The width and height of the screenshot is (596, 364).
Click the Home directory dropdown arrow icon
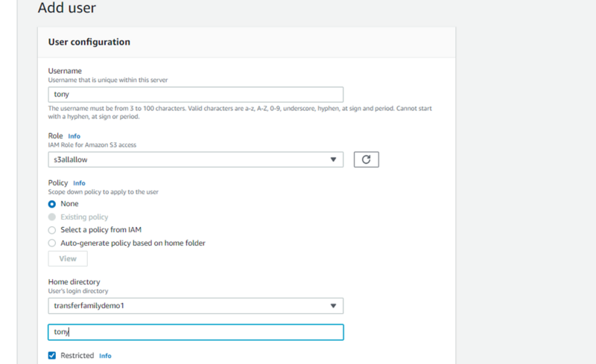[333, 306]
